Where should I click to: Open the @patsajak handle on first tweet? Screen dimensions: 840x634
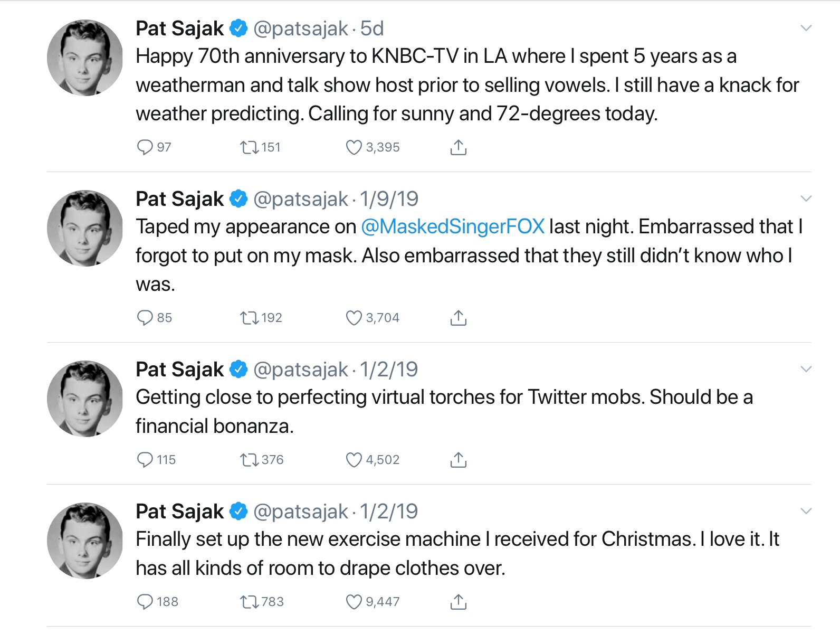pos(301,29)
